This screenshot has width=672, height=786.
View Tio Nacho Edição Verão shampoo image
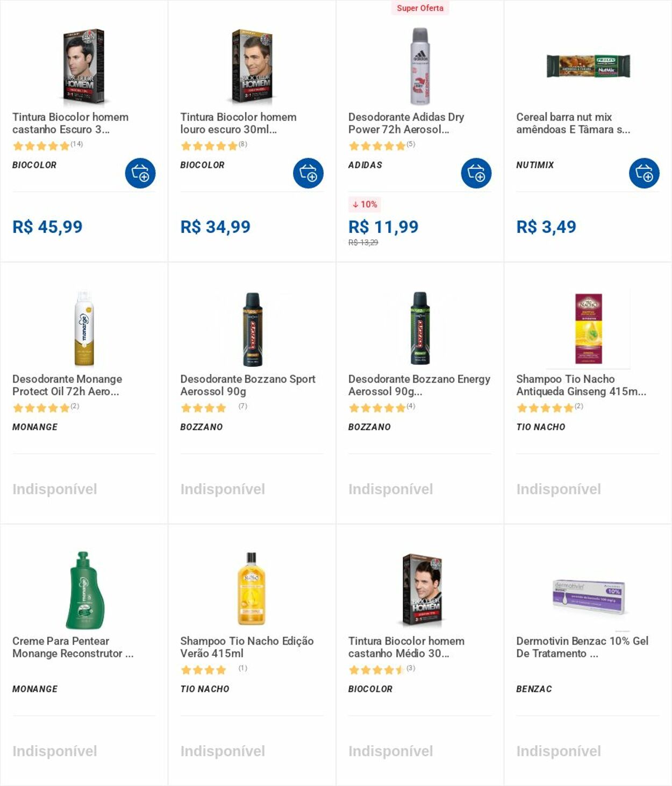[252, 589]
